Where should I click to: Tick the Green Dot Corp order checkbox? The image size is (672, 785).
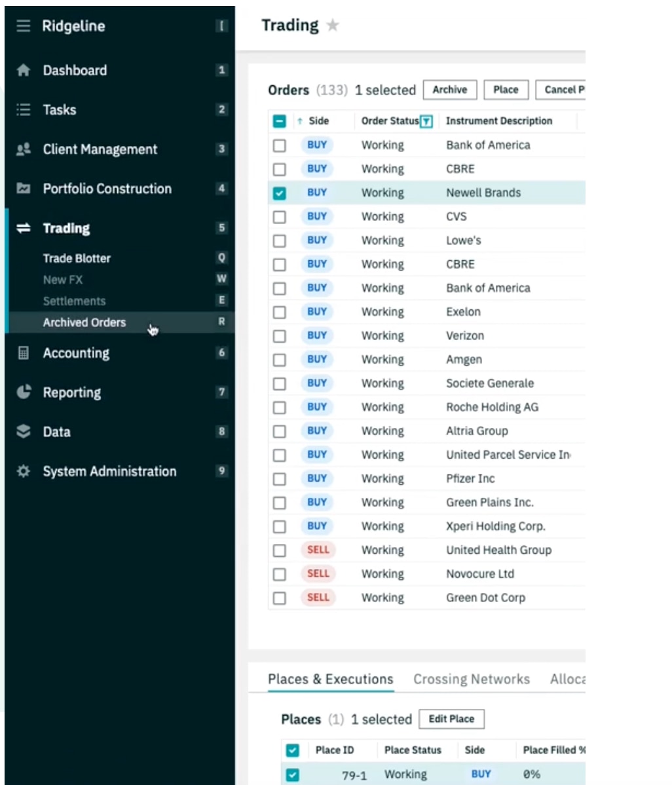tap(279, 598)
